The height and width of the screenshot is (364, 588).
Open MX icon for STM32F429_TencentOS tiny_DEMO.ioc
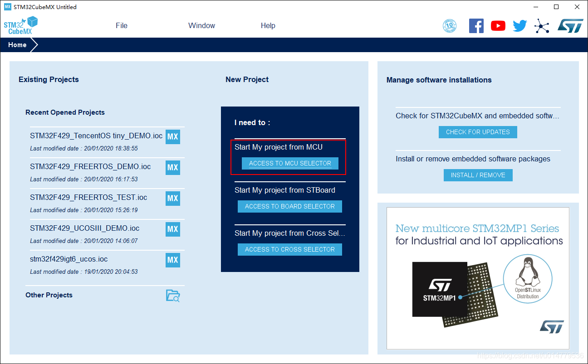[x=173, y=137]
